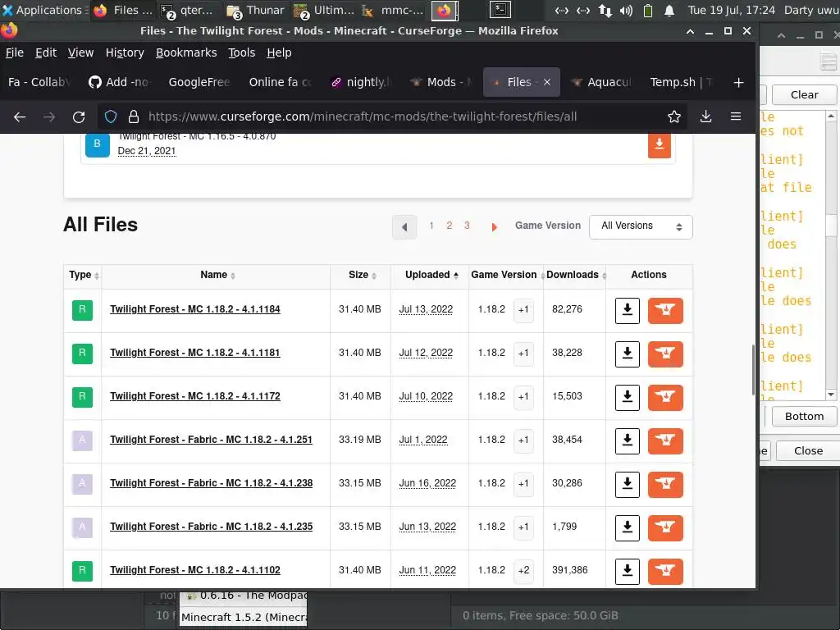Open the Tools menu

pos(242,52)
